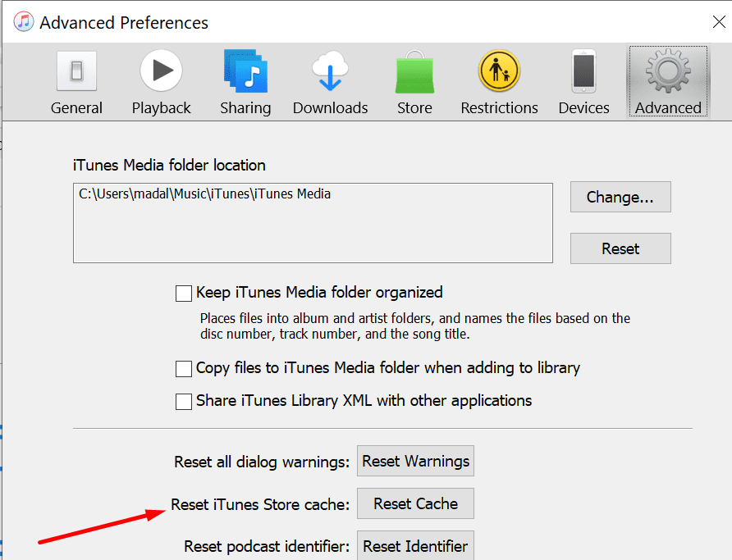Click the Change... folder location button
This screenshot has height=560, width=732.
[620, 197]
